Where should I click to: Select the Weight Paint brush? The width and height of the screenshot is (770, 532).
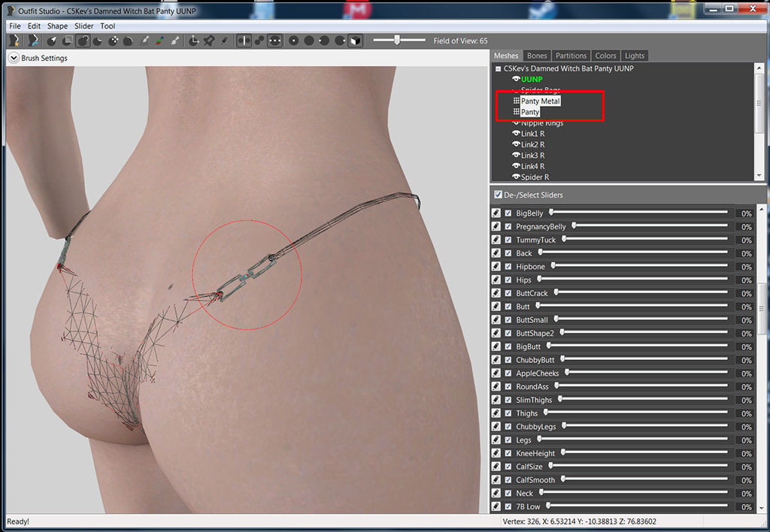tap(145, 41)
